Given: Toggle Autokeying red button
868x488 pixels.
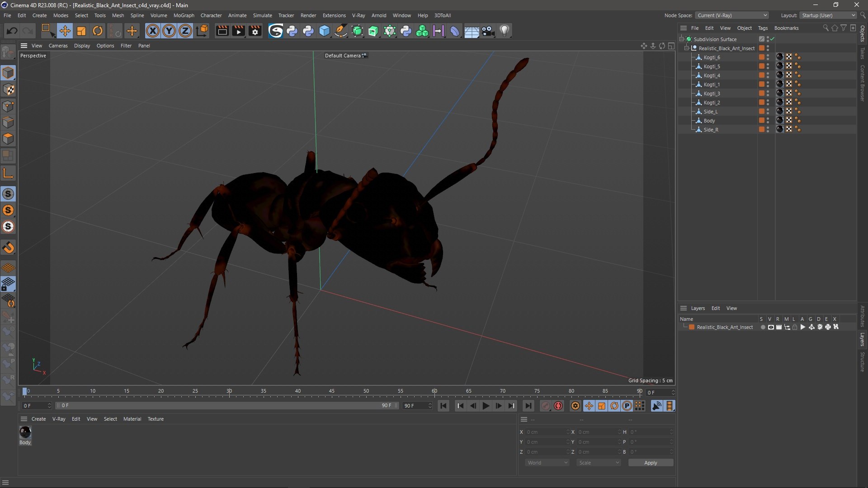Looking at the screenshot, I should point(558,406).
